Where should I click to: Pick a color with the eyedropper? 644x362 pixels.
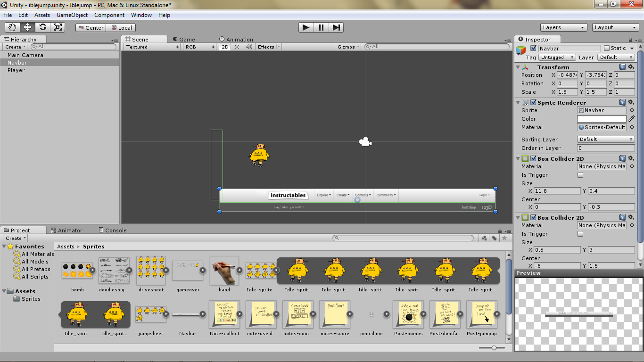[632, 119]
